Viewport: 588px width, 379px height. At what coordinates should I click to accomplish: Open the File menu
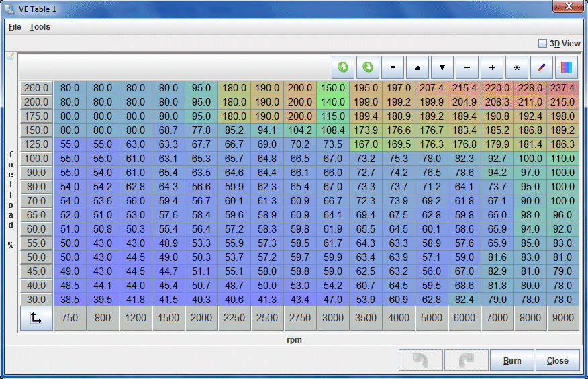coord(15,27)
